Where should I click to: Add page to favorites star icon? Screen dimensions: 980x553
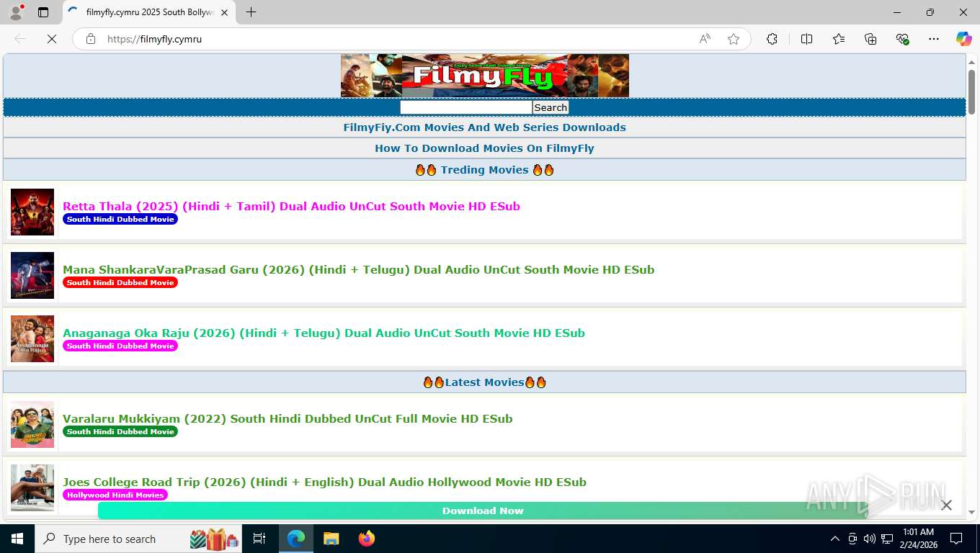[x=734, y=39]
